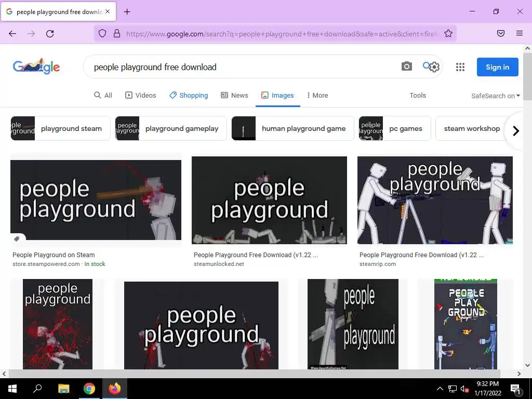Image resolution: width=532 pixels, height=399 pixels.
Task: Visit the steamunlocked.net source link
Action: pos(219,264)
